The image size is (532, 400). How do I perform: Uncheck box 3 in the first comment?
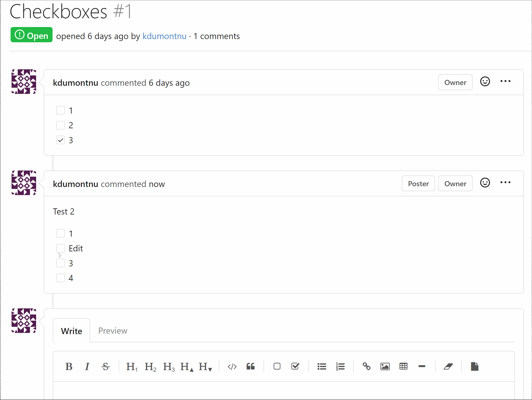(60, 140)
